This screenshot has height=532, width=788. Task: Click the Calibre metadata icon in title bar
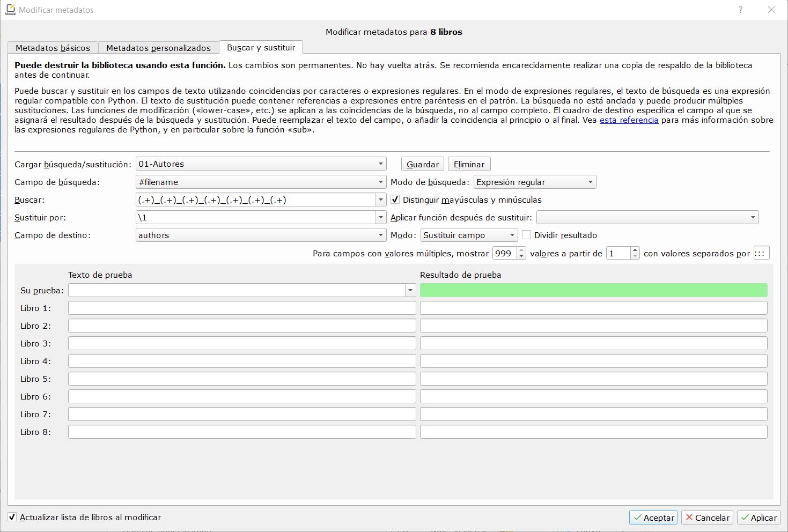[x=10, y=10]
